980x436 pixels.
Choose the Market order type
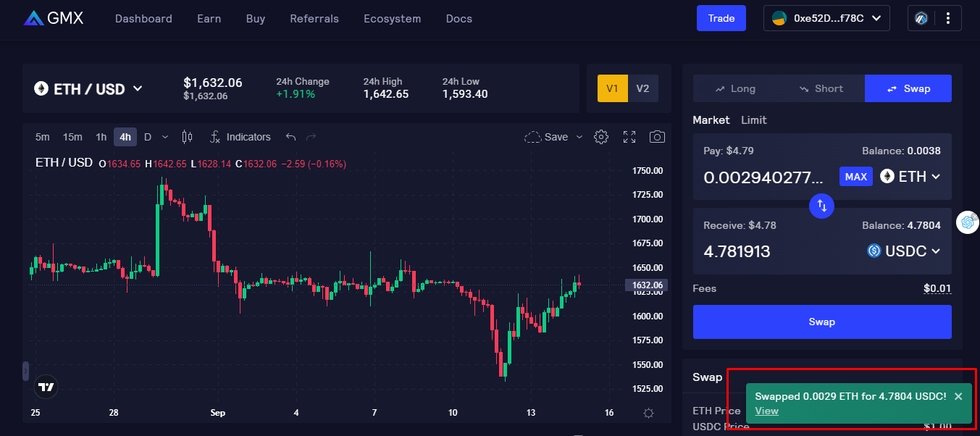(711, 120)
